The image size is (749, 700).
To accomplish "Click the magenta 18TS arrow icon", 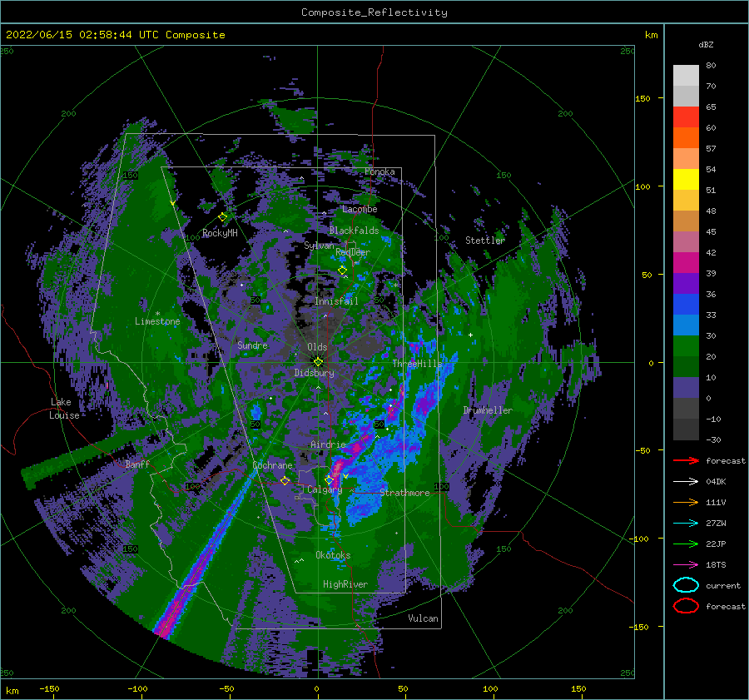I will point(686,565).
